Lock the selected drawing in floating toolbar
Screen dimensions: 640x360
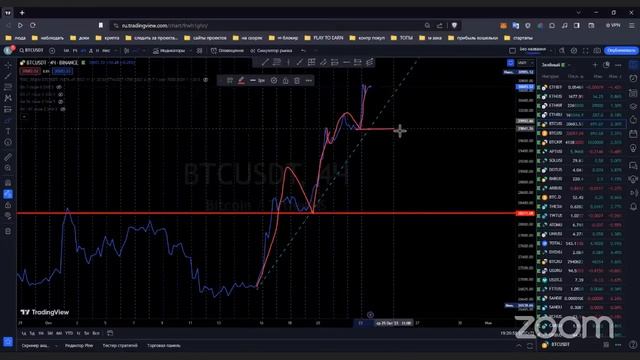pos(285,80)
